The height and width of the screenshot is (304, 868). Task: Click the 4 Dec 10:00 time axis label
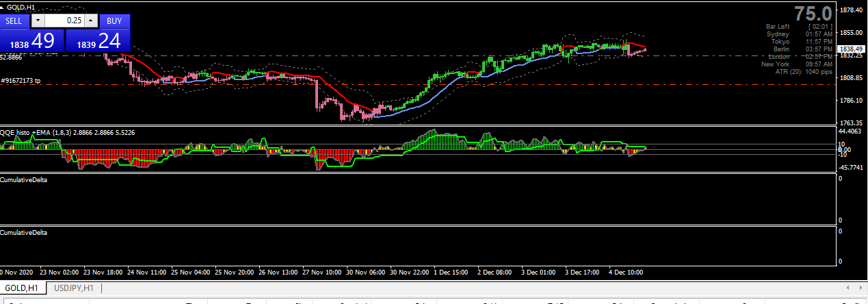click(x=624, y=272)
